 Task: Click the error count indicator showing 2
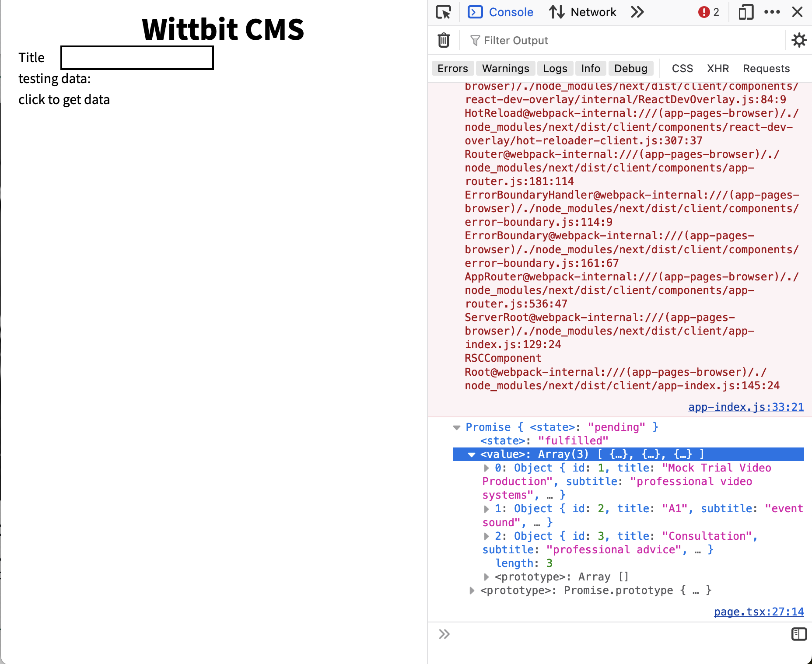[x=709, y=12]
